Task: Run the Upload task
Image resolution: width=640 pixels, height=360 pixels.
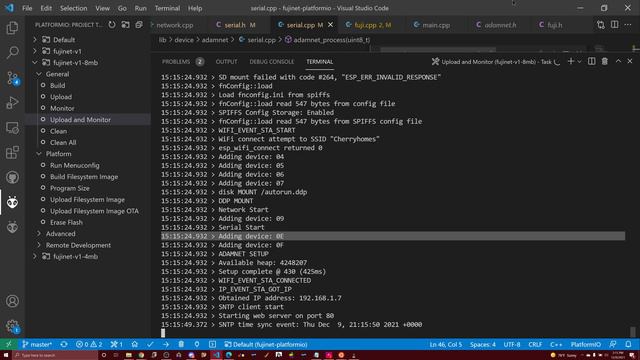Action: [x=61, y=97]
